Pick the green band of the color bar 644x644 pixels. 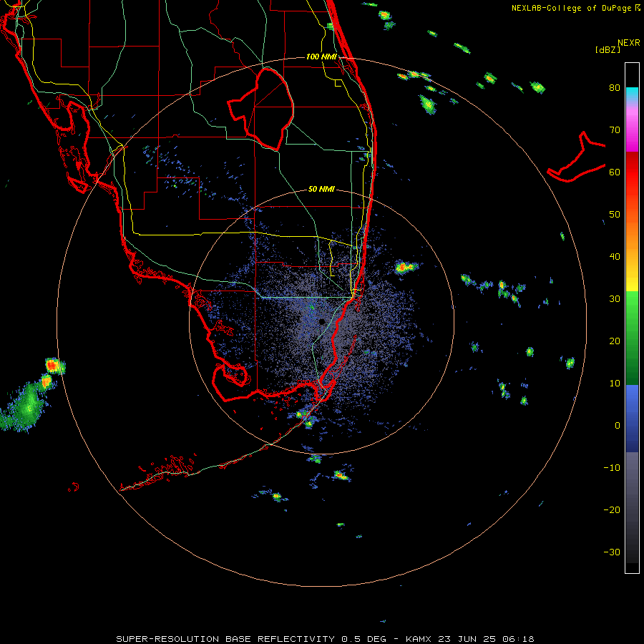pos(632,338)
